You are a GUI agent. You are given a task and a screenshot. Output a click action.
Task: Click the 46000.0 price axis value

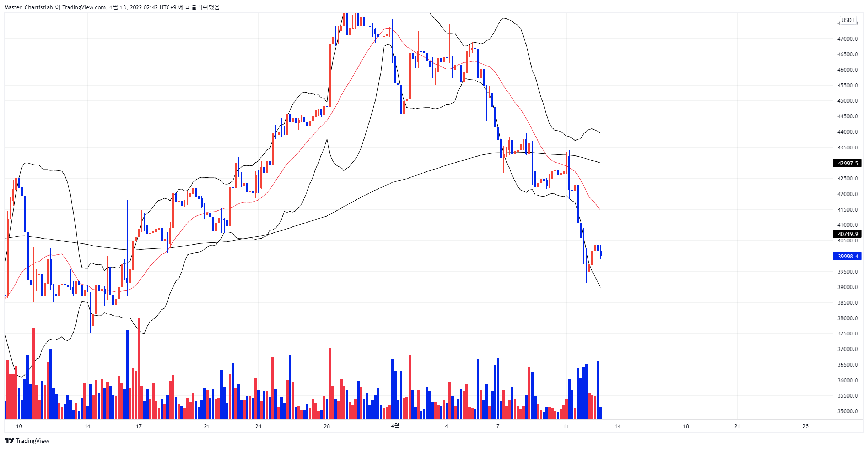[847, 70]
